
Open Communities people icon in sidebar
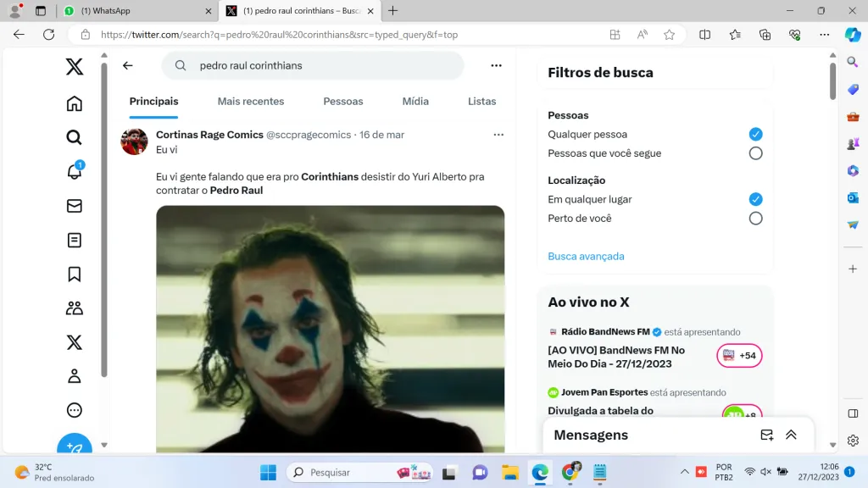click(x=75, y=308)
